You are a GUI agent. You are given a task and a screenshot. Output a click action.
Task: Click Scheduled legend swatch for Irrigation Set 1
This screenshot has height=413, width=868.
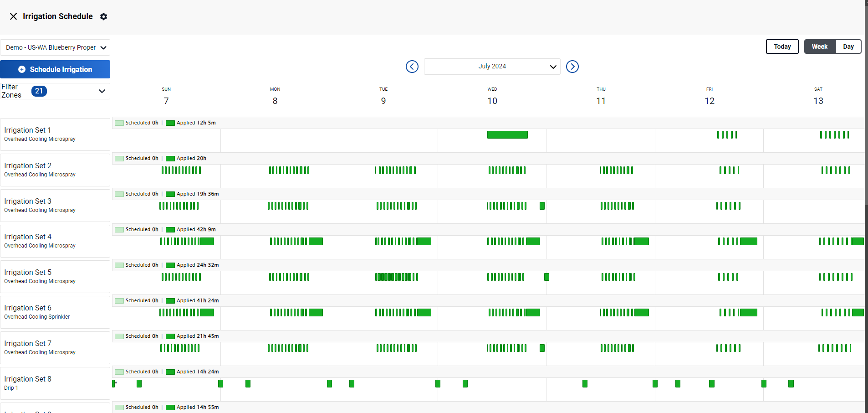(119, 123)
